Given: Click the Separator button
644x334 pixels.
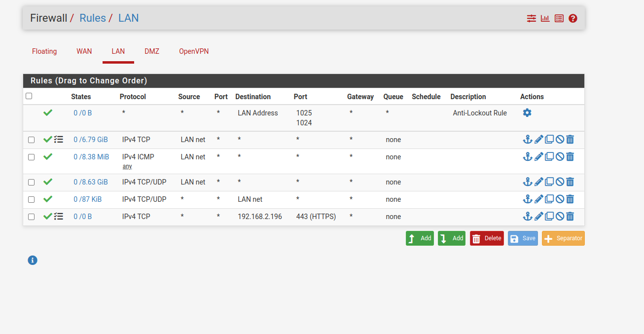Looking at the screenshot, I should 563,238.
